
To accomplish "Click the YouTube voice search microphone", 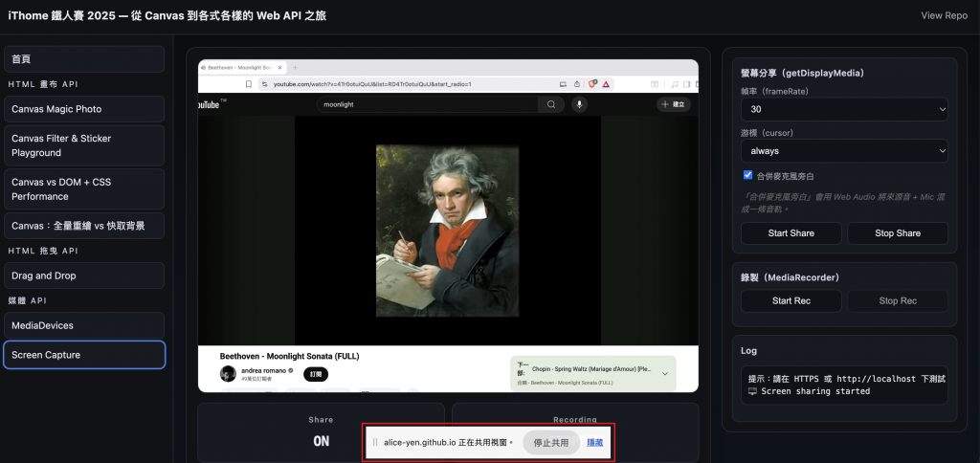I will point(579,104).
